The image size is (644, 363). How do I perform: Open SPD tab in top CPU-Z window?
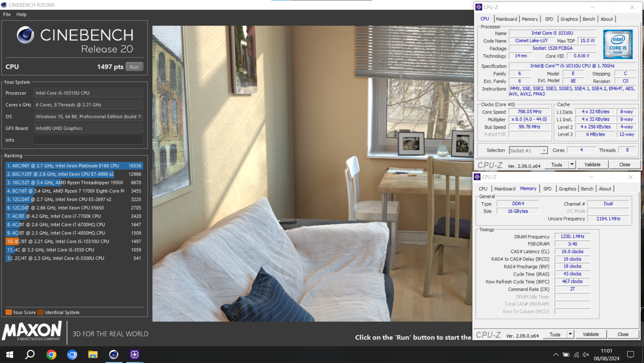click(x=549, y=19)
